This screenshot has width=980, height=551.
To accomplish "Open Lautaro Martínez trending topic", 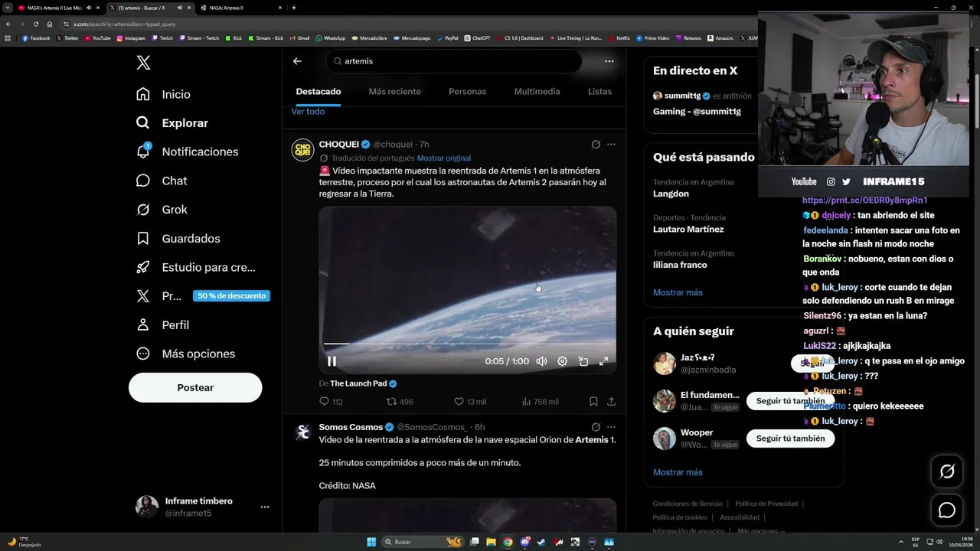I will click(x=688, y=230).
